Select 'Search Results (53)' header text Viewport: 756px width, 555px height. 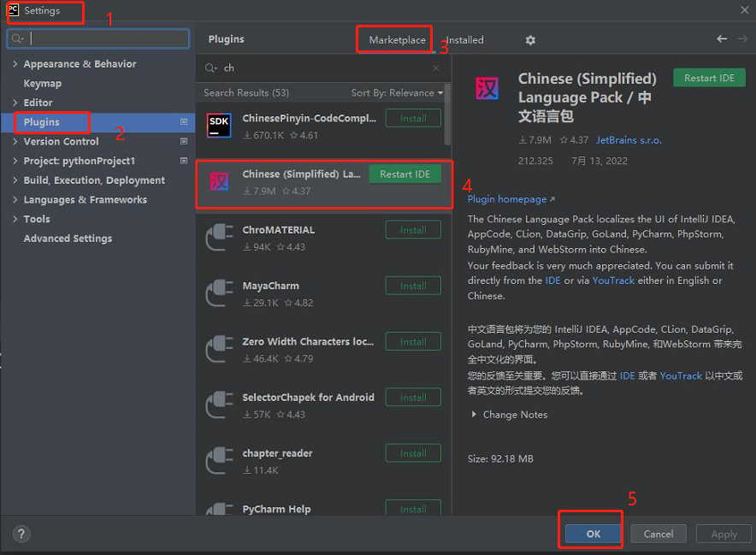point(246,92)
